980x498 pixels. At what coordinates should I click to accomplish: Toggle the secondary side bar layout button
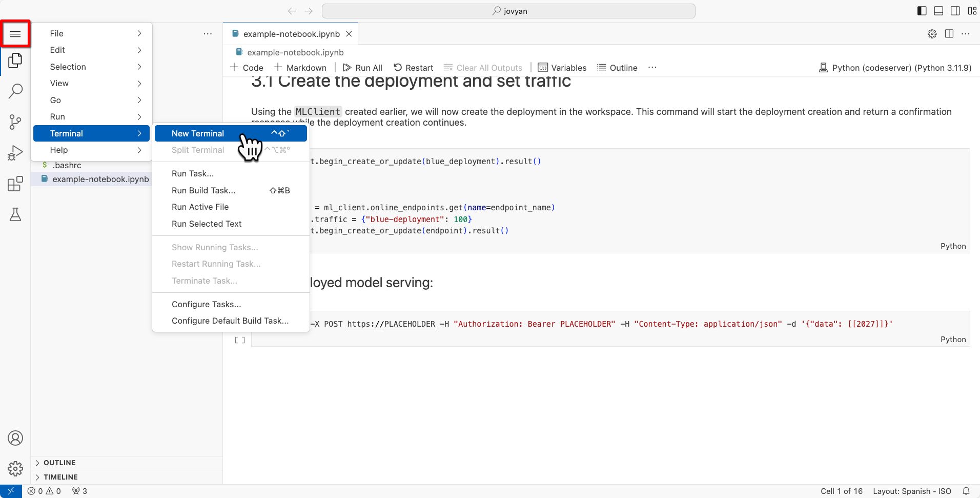pos(955,11)
